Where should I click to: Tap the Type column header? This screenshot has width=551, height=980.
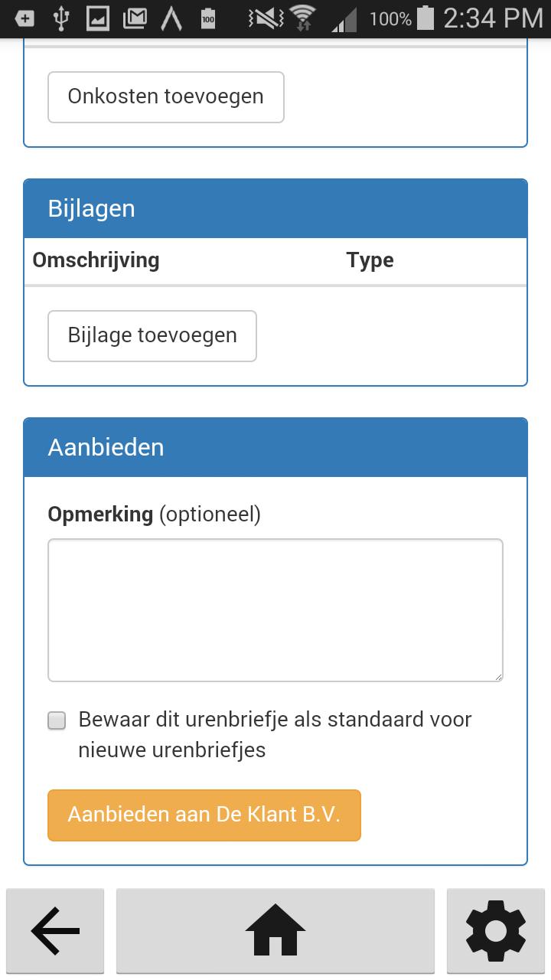click(370, 260)
